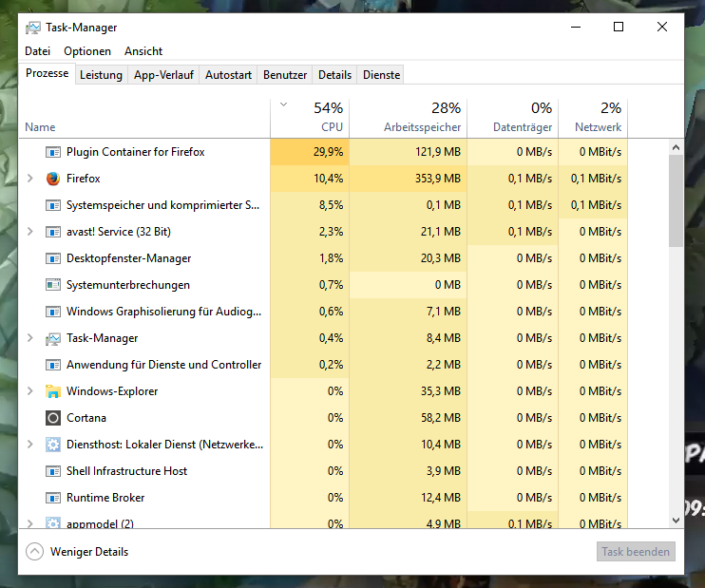
Task: Select the Runtime Broker process name
Action: click(105, 498)
